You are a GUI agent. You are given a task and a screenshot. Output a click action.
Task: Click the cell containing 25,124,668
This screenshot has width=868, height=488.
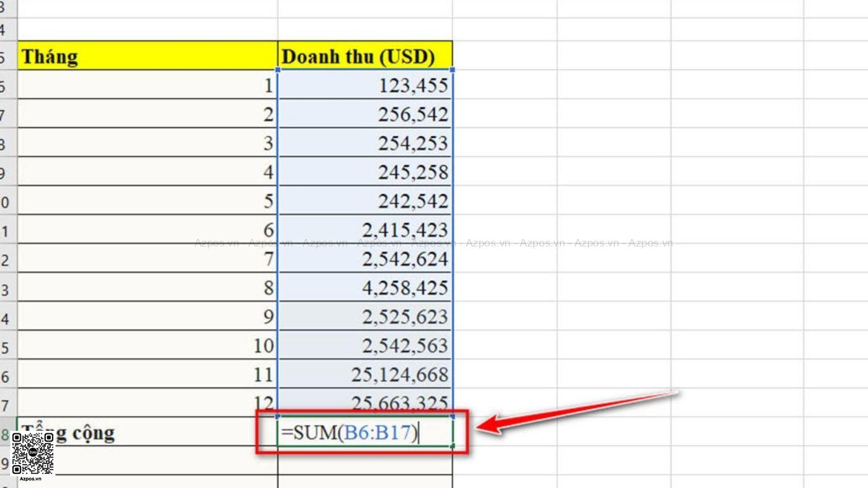(x=365, y=374)
